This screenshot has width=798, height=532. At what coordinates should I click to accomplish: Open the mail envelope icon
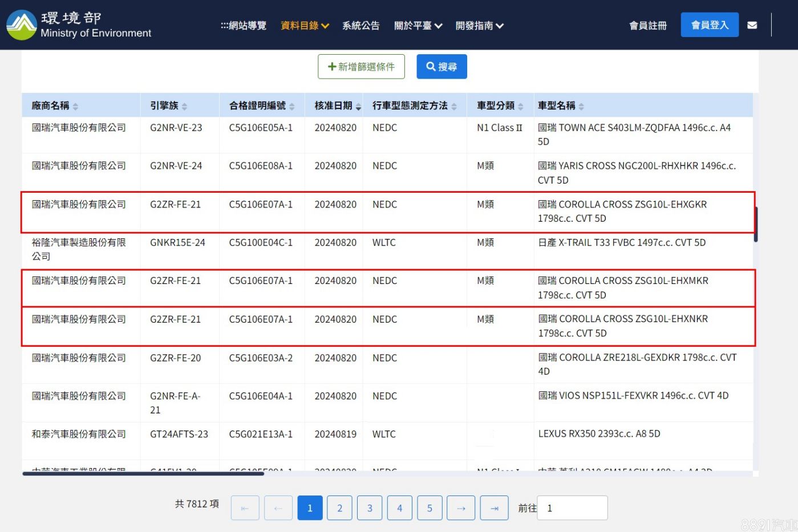click(752, 25)
